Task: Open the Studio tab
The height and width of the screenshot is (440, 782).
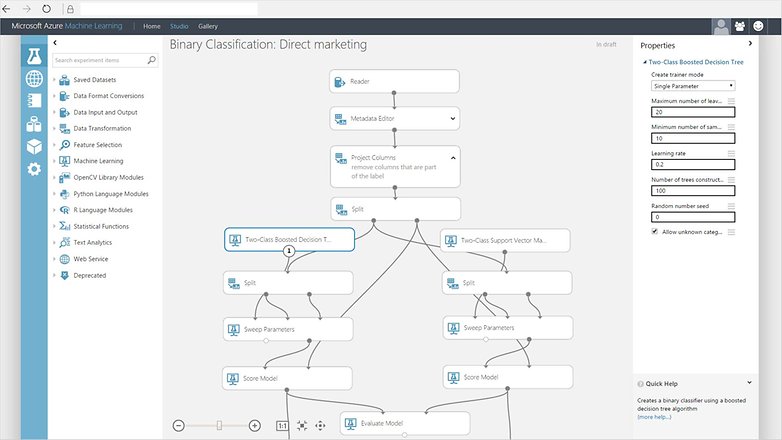Action: point(179,26)
